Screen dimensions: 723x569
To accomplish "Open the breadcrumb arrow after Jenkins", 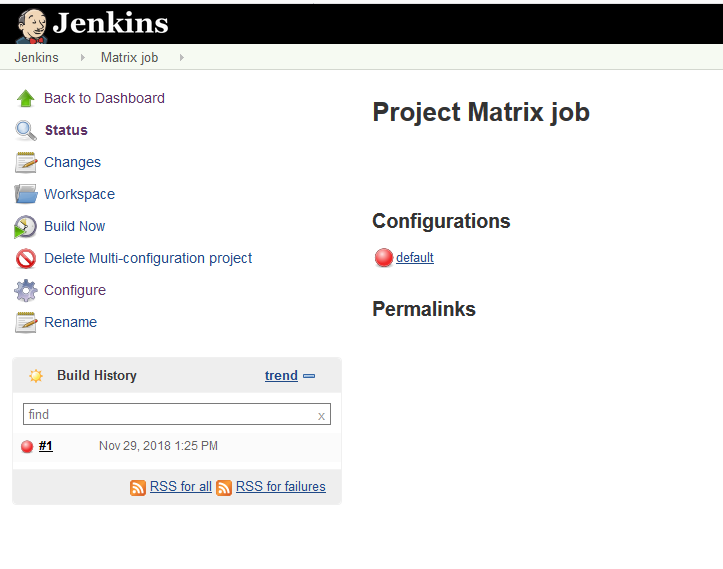I will 83,58.
